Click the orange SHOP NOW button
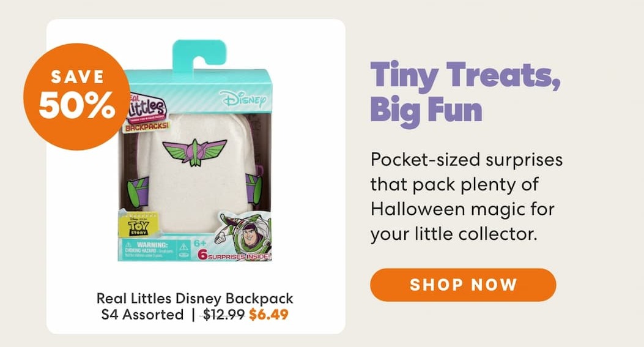Viewport: 644px width, 347px height. coord(463,285)
